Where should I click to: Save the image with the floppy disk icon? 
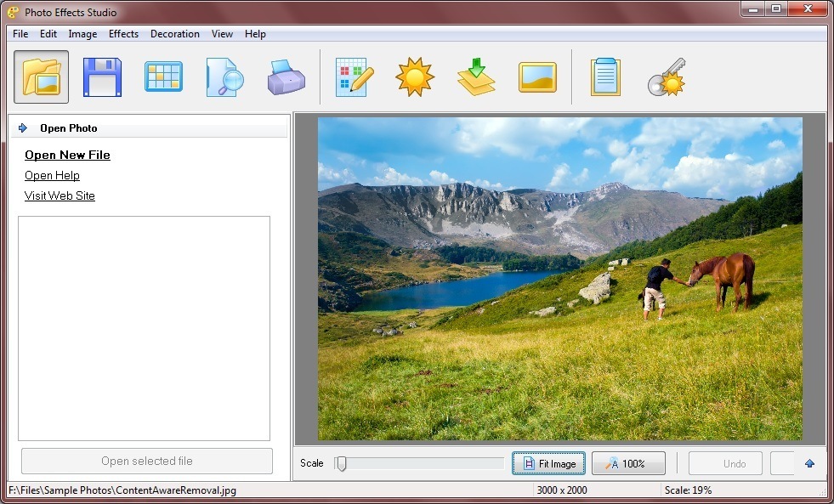(102, 76)
